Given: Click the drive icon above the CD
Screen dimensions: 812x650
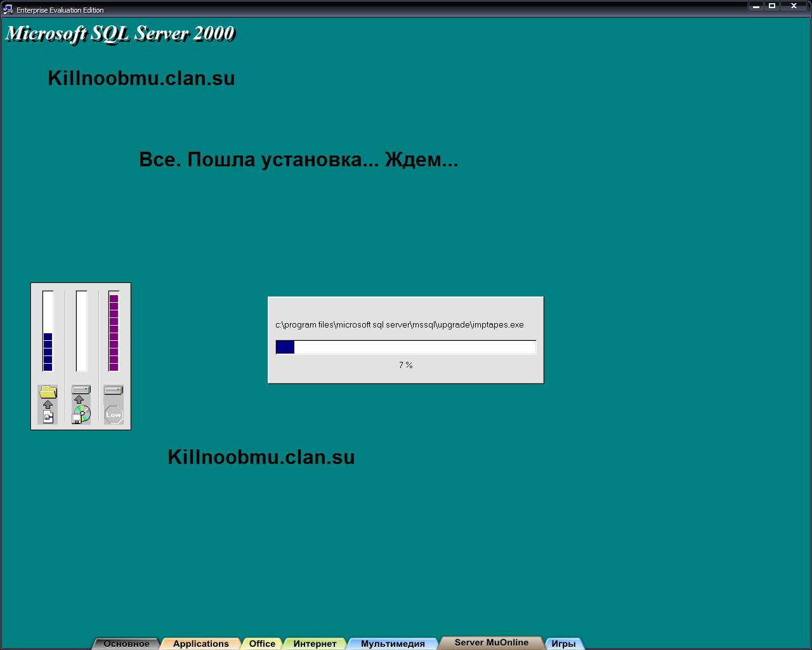Looking at the screenshot, I should tap(81, 390).
